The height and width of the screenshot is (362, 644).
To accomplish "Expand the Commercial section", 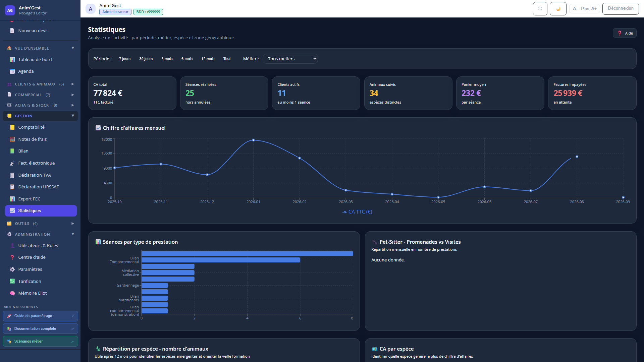I will click(x=40, y=95).
